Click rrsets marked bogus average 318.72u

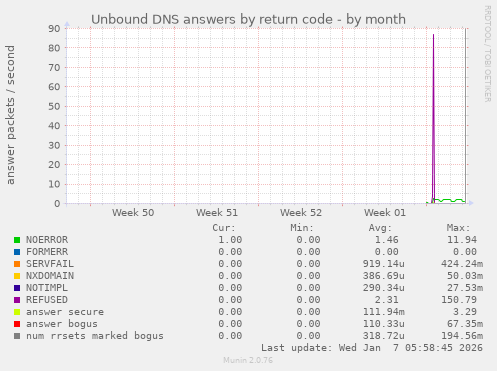[x=384, y=336]
